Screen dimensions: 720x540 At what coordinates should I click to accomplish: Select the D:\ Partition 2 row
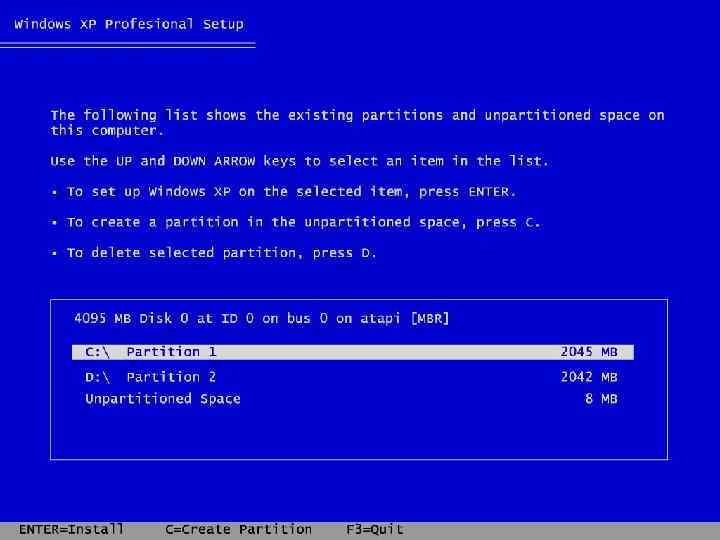(352, 377)
